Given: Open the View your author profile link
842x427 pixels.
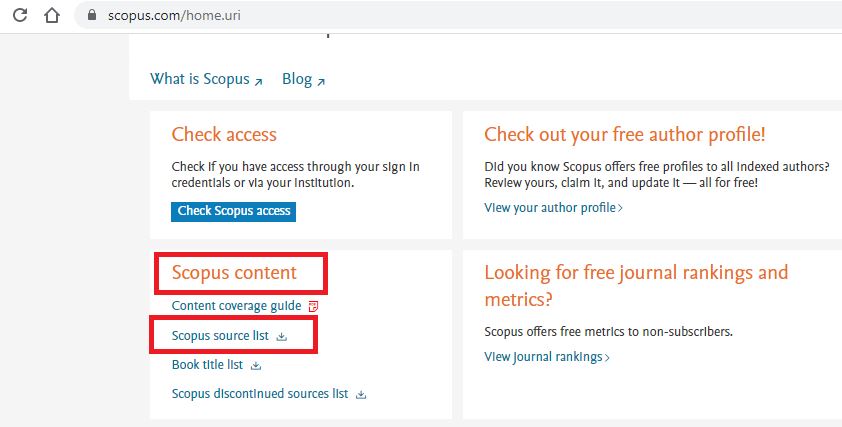Looking at the screenshot, I should tap(549, 208).
